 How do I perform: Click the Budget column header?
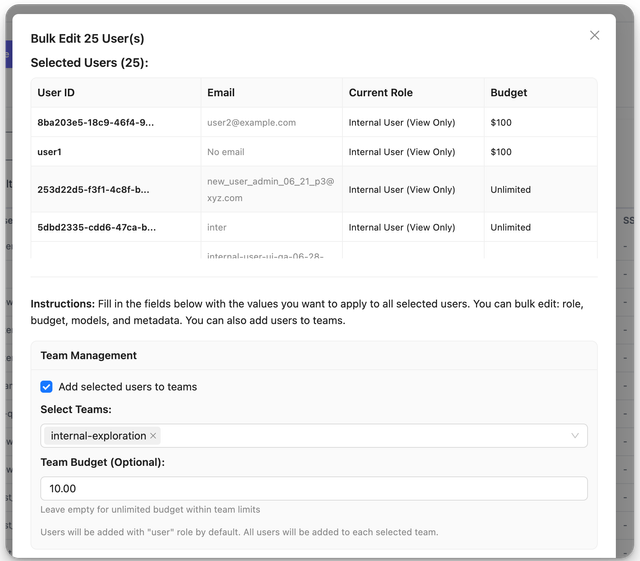tap(508, 93)
